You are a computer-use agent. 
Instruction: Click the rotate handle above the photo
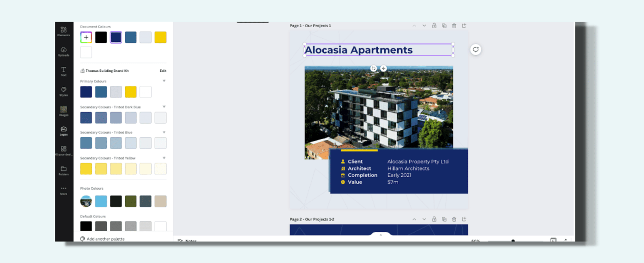click(374, 69)
